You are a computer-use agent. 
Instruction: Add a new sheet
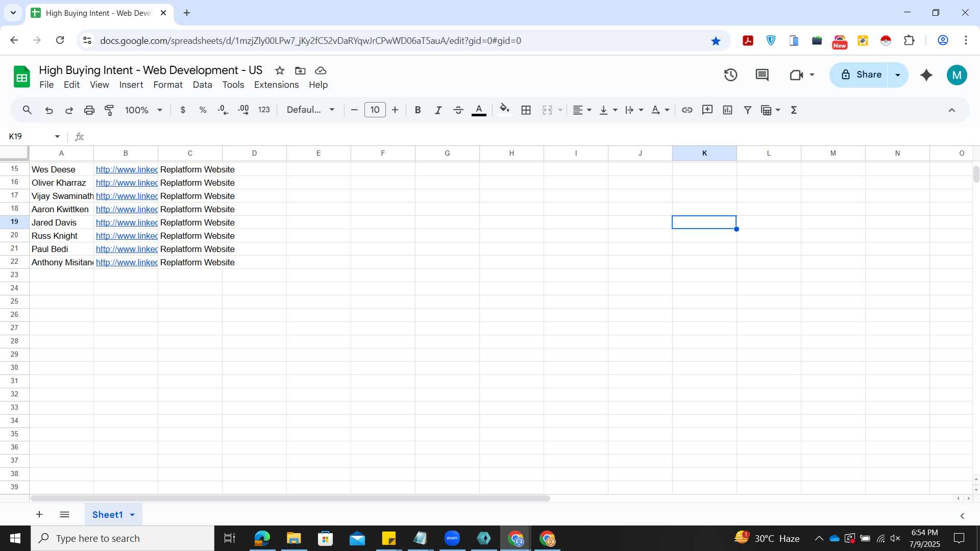tap(39, 514)
